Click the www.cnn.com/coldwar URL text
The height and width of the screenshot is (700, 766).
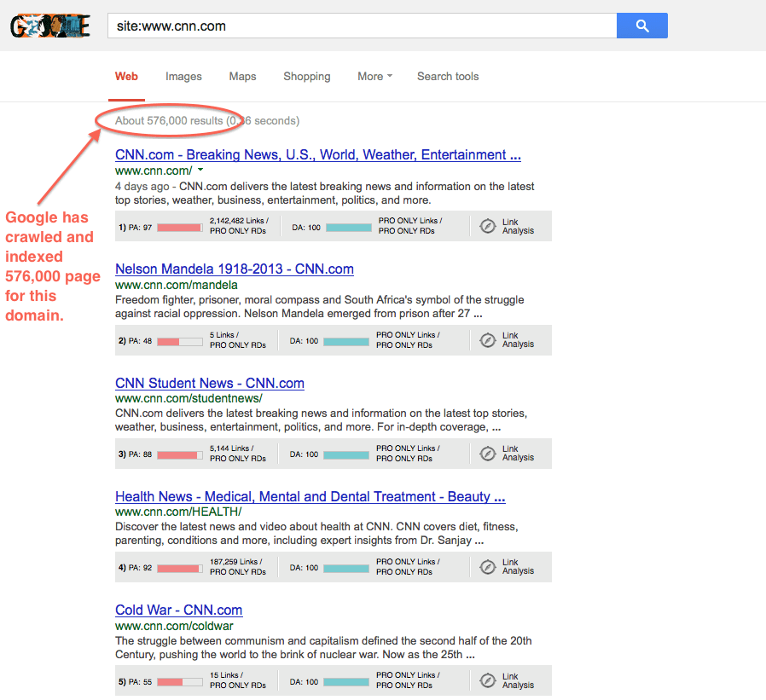[174, 626]
